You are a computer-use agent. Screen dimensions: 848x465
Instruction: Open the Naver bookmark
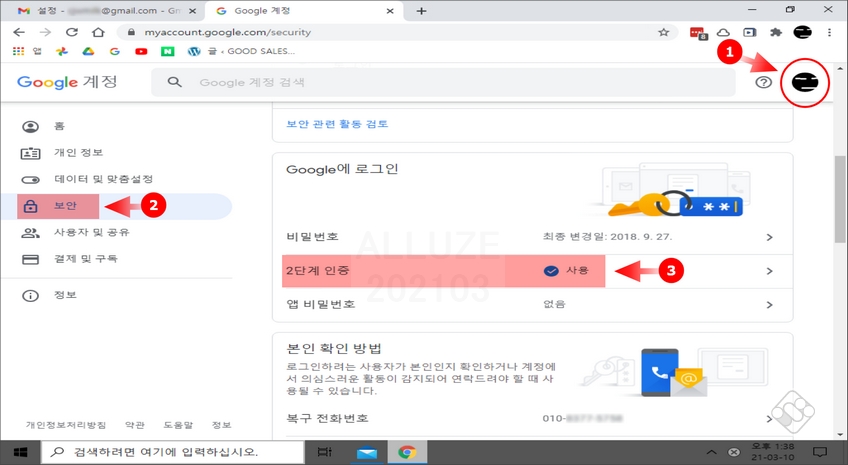coord(168,51)
